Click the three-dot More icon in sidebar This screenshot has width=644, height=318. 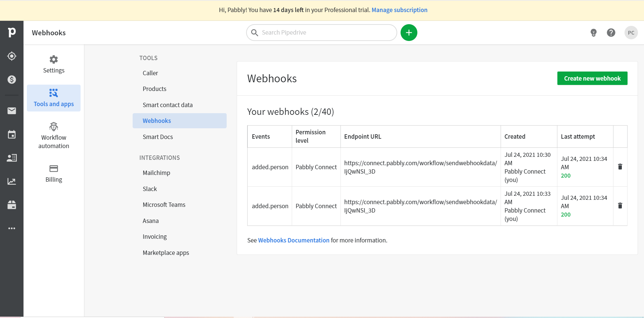tap(12, 228)
